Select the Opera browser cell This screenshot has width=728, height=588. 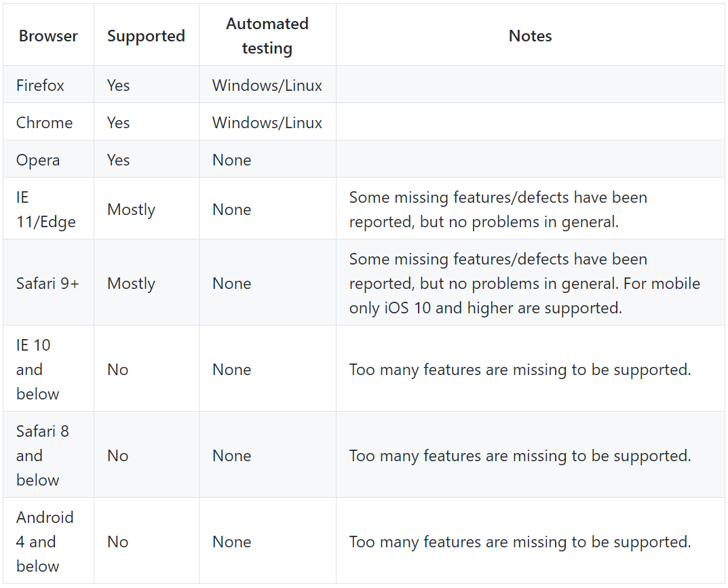(x=38, y=160)
